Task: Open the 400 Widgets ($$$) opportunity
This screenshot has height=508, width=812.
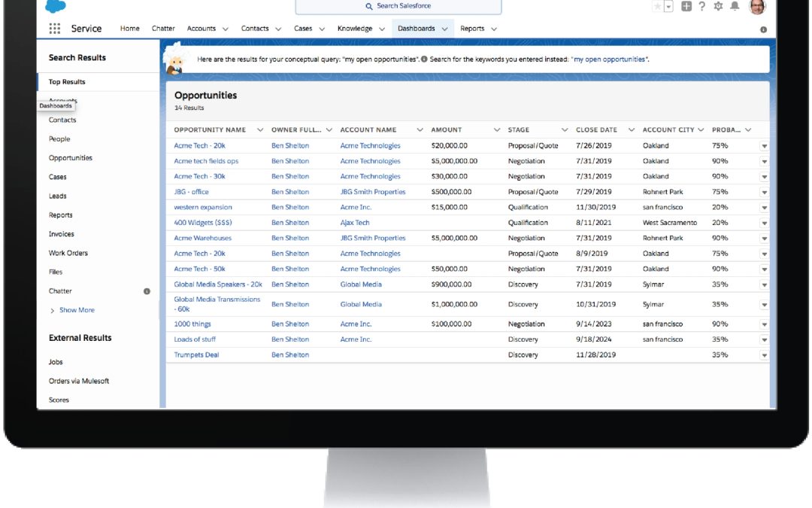Action: pyautogui.click(x=202, y=222)
